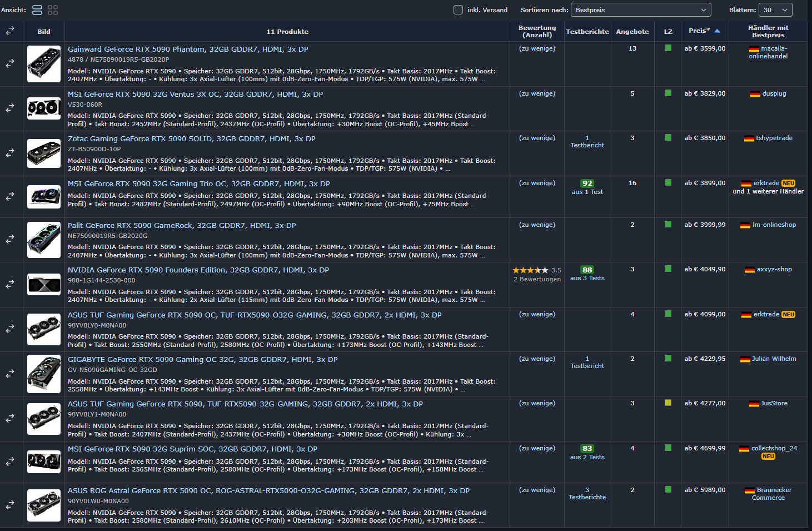Open macalla-onlinehandel merchant link
The width and height of the screenshot is (812, 531).
(x=768, y=52)
